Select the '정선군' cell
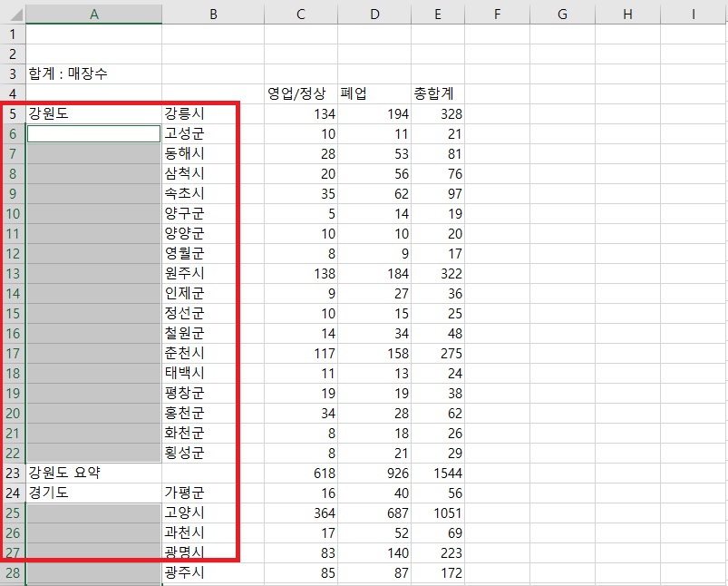Screen dimensions: 728x586 click(213, 314)
